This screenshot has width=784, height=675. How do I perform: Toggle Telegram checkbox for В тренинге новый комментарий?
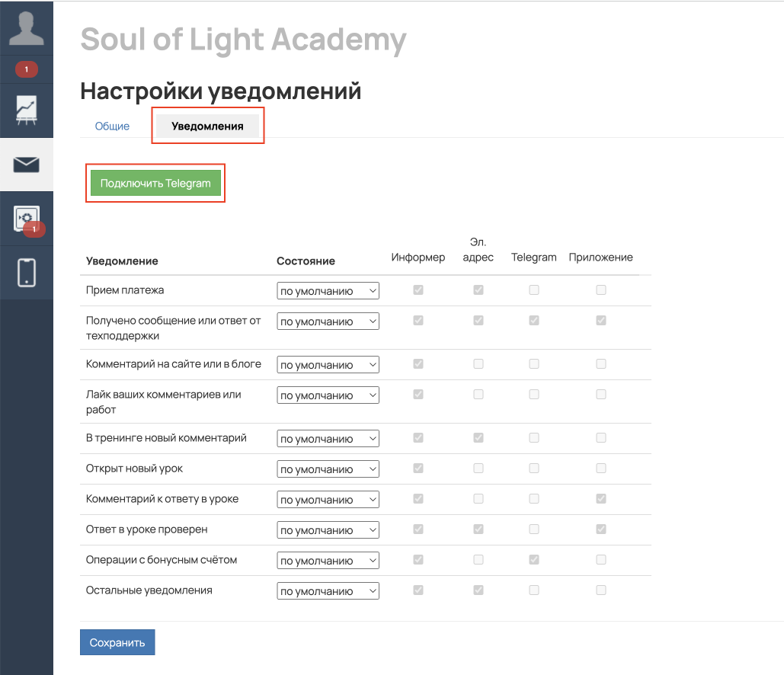point(534,438)
